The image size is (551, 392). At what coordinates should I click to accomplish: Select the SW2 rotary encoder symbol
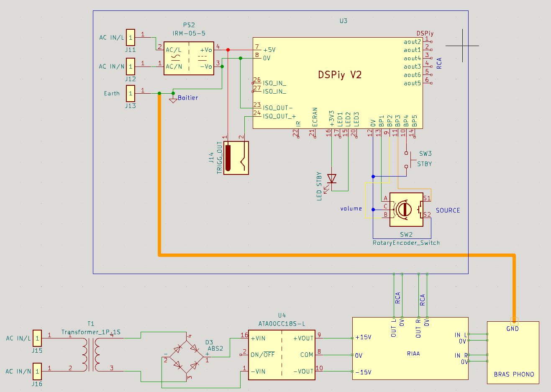pyautogui.click(x=406, y=210)
